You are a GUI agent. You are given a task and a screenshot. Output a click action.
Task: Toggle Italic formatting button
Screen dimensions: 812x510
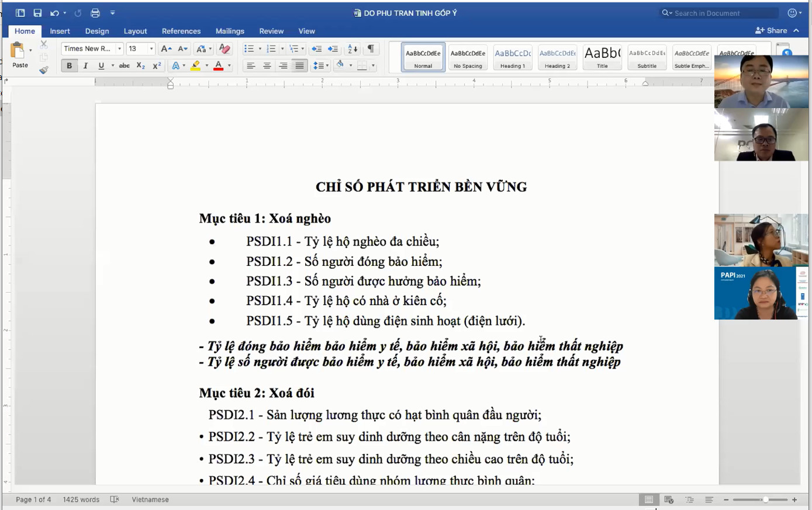(85, 66)
